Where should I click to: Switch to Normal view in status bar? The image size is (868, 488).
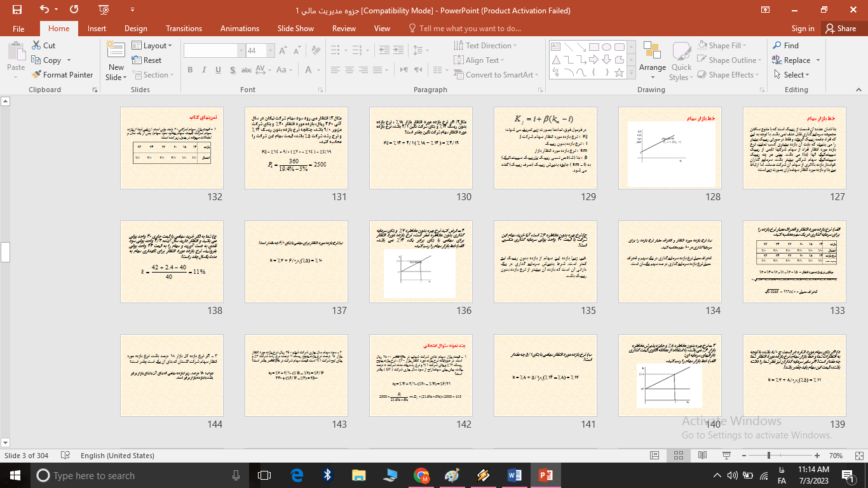pyautogui.click(x=654, y=456)
